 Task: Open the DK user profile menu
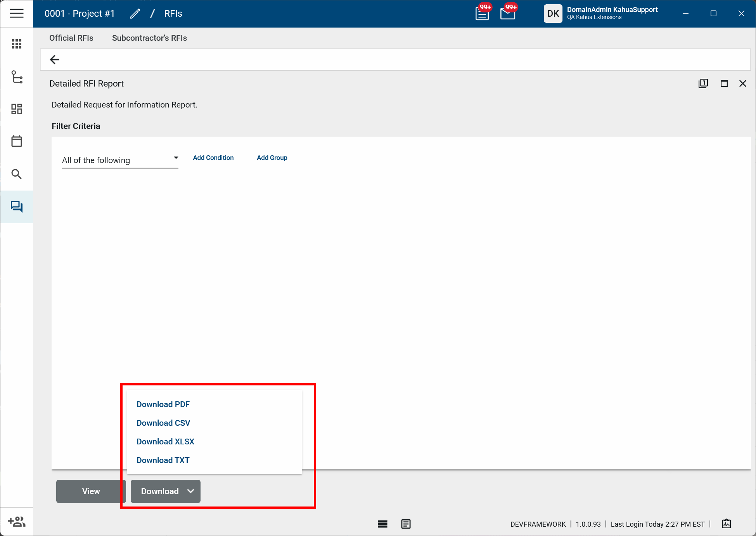(553, 14)
